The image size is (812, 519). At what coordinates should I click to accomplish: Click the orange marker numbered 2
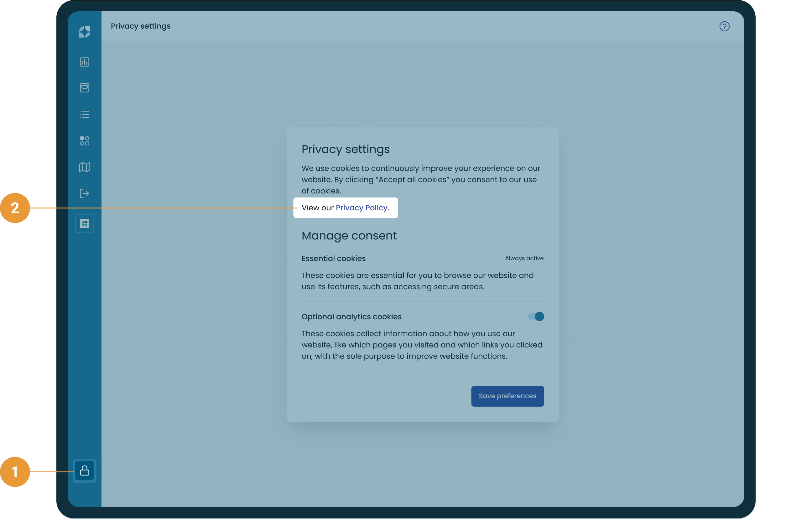(x=15, y=208)
